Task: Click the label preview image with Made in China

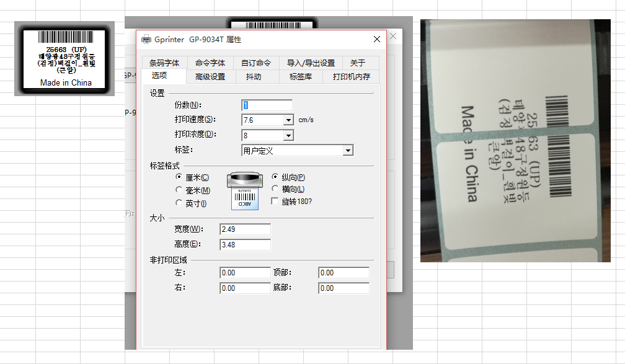Action: tap(64, 59)
